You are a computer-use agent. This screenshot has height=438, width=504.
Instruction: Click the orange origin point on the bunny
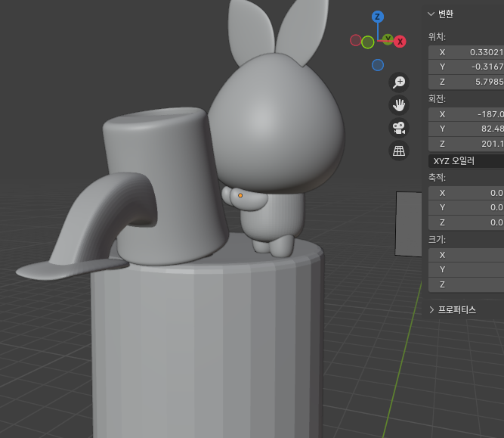[x=240, y=195]
